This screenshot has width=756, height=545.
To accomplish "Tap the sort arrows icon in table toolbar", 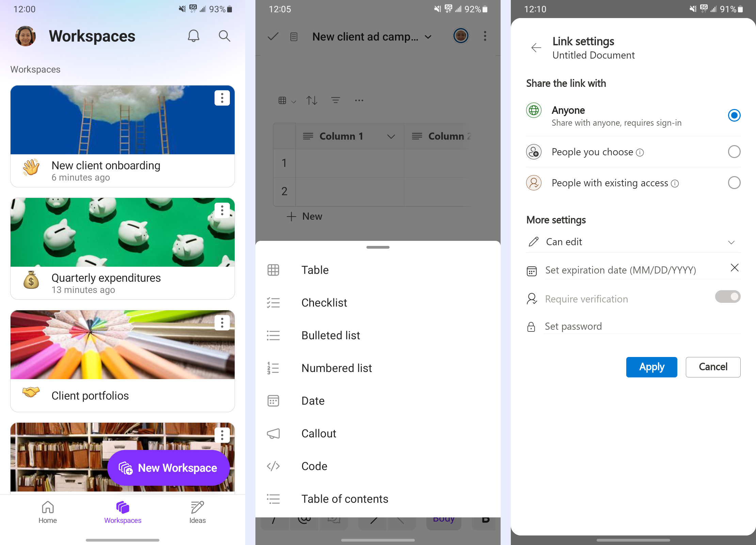I will click(x=312, y=100).
